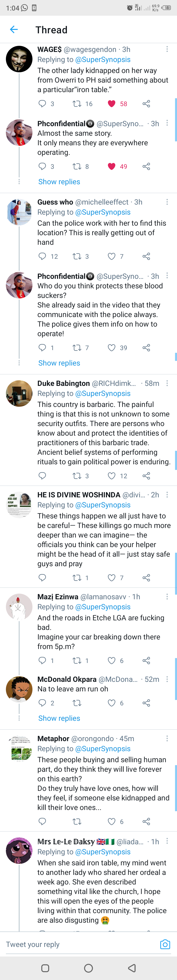Retweet HE IS DIVINE WOSHINDA's tweet
Viewport: 177px width, 980px height.
pyautogui.click(x=77, y=578)
